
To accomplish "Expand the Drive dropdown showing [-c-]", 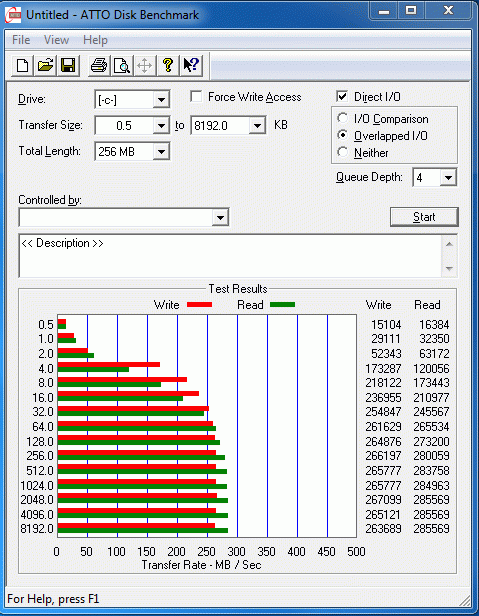I will [161, 100].
